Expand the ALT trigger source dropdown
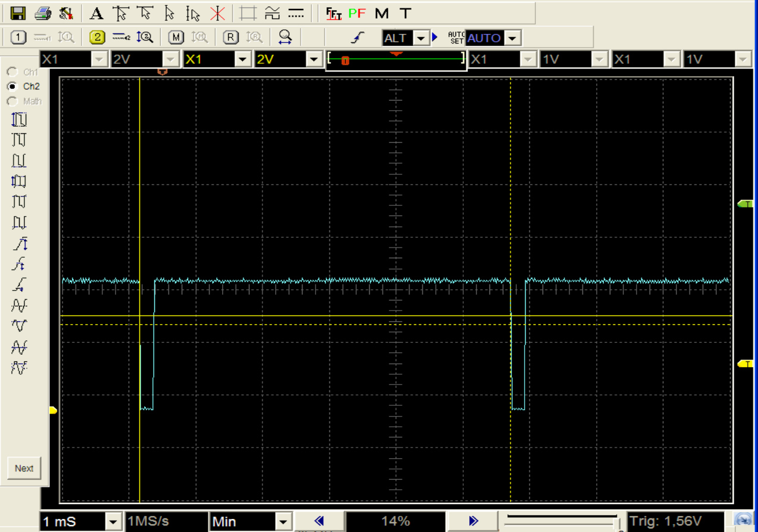Screen dimensions: 758x532 click(x=421, y=39)
